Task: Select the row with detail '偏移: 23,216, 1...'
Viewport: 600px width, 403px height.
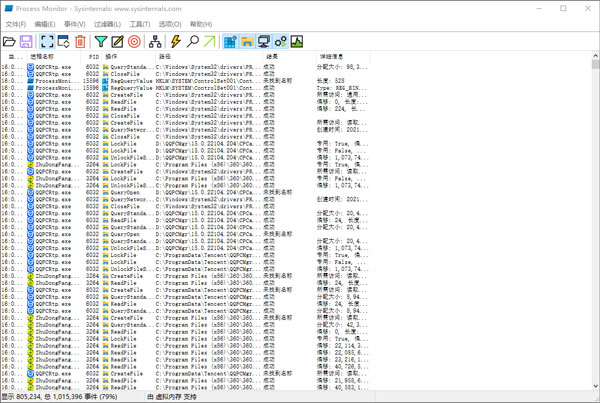Action: (185, 359)
